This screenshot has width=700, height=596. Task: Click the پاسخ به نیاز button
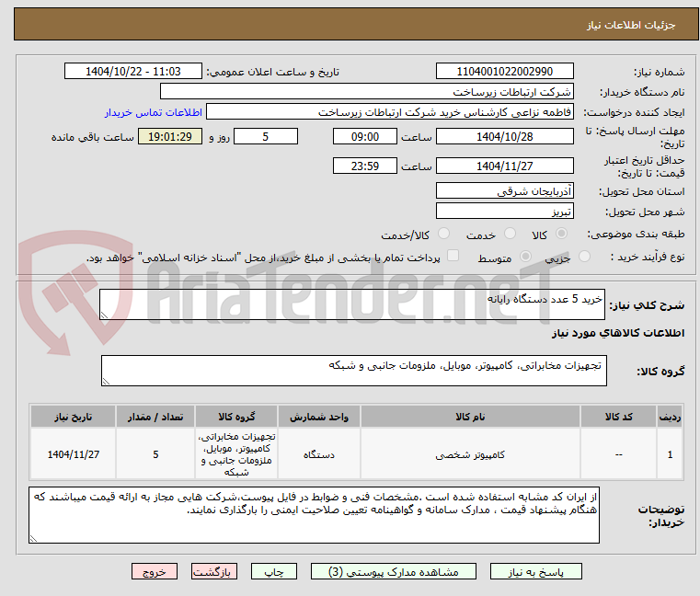[535, 571]
